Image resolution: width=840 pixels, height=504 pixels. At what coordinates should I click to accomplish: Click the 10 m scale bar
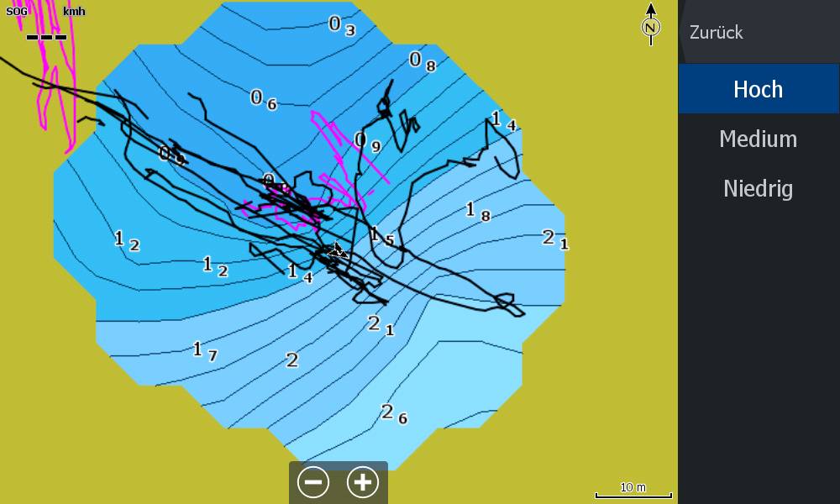pyautogui.click(x=633, y=492)
